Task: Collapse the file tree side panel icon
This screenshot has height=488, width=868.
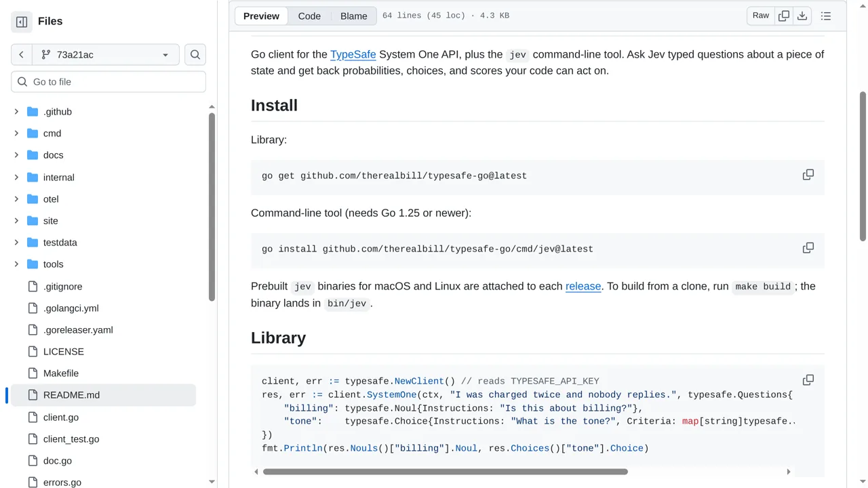Action: [x=22, y=22]
